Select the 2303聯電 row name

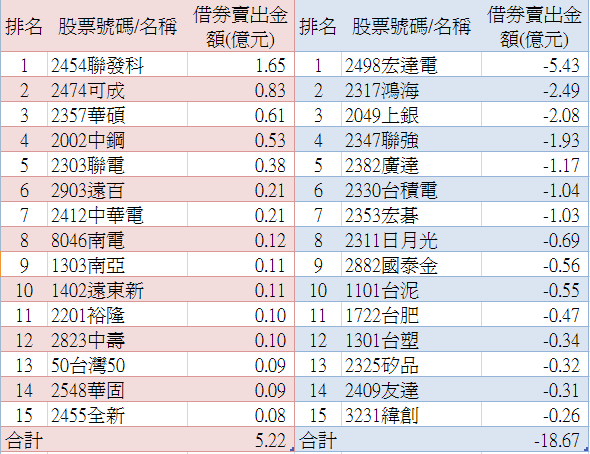117,165
